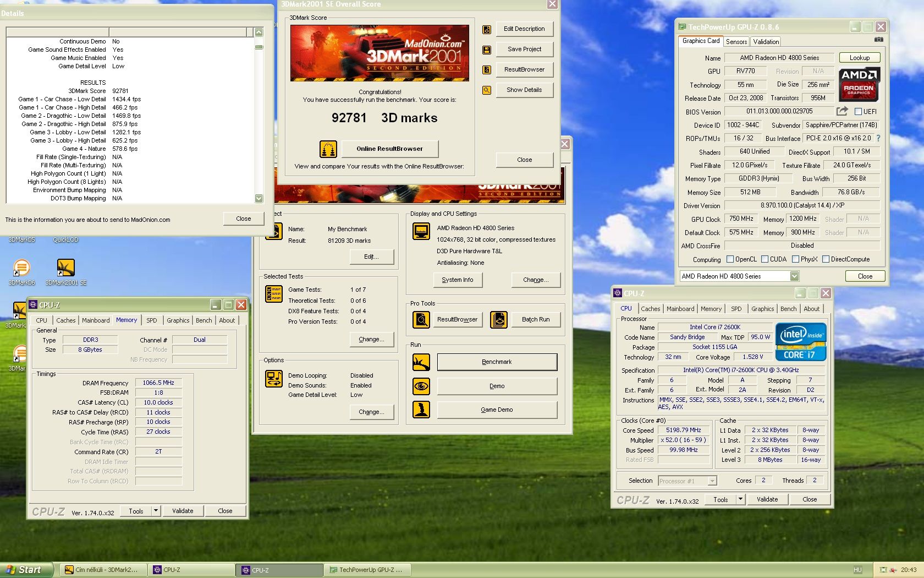Toggle the UEFI checkbox in GPU-Z
The image size is (924, 578).
(858, 111)
